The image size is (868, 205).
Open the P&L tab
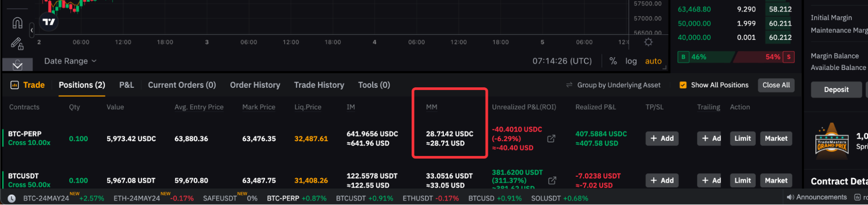click(126, 85)
